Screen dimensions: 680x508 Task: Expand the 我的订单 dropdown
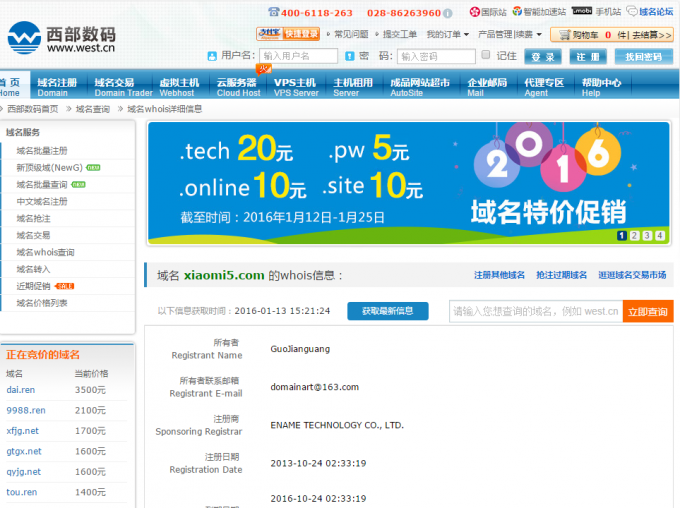pyautogui.click(x=449, y=34)
